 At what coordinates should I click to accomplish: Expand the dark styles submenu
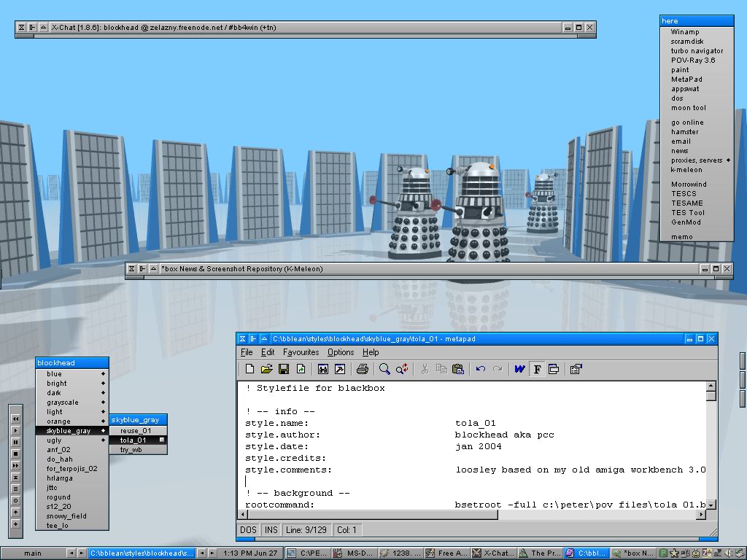[x=72, y=393]
